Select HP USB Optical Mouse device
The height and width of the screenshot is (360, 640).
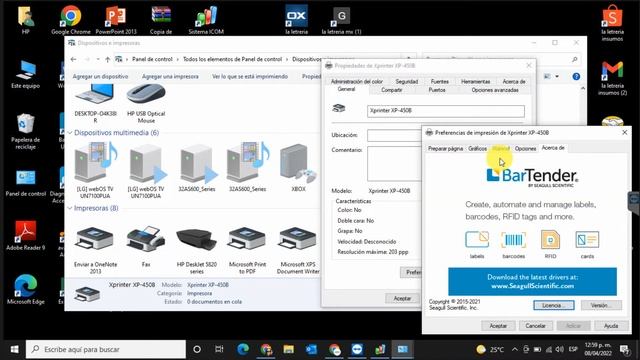click(x=146, y=104)
